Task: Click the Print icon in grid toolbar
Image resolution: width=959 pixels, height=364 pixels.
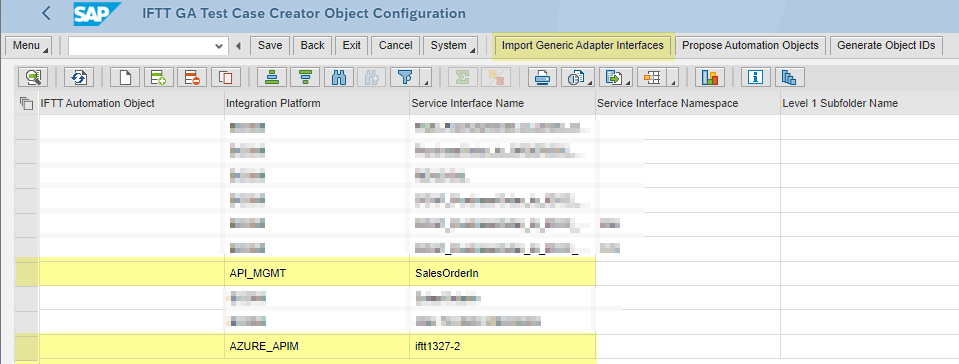Action: pyautogui.click(x=542, y=77)
